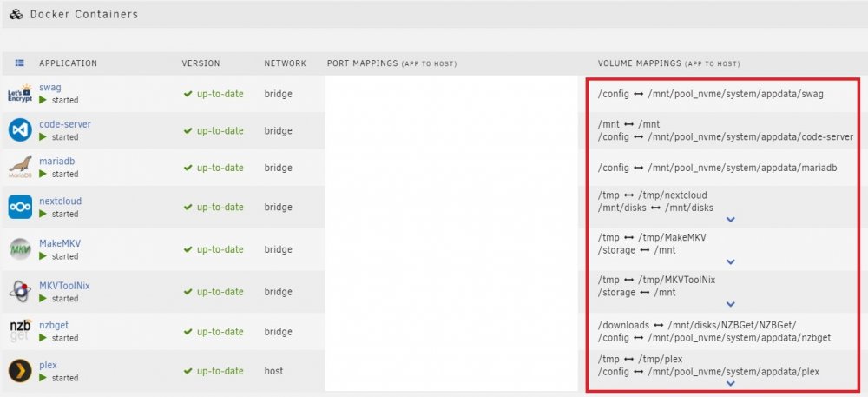Open the MKVToolNix container link
The width and height of the screenshot is (868, 397).
coord(64,286)
